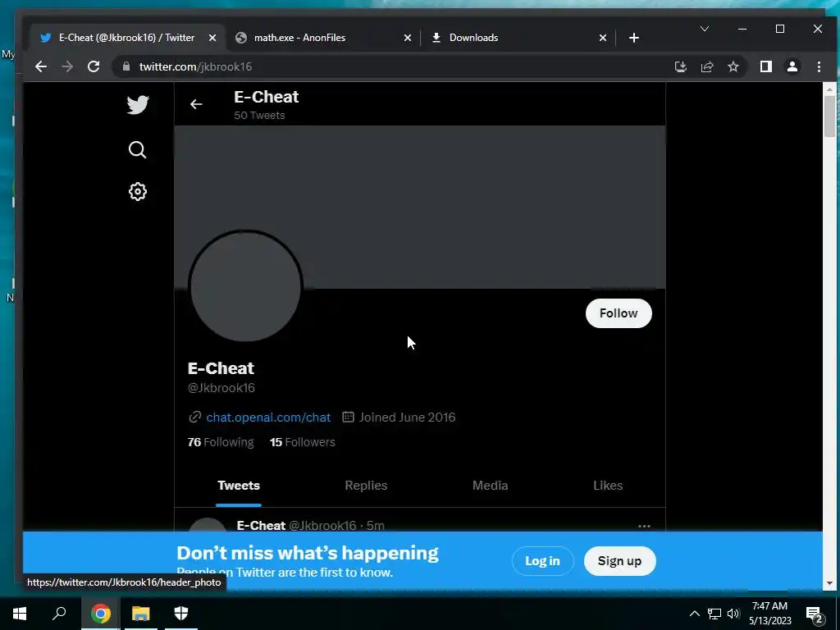
Task: Click the address bar URL twitter.com/jkbrook16
Action: click(195, 66)
